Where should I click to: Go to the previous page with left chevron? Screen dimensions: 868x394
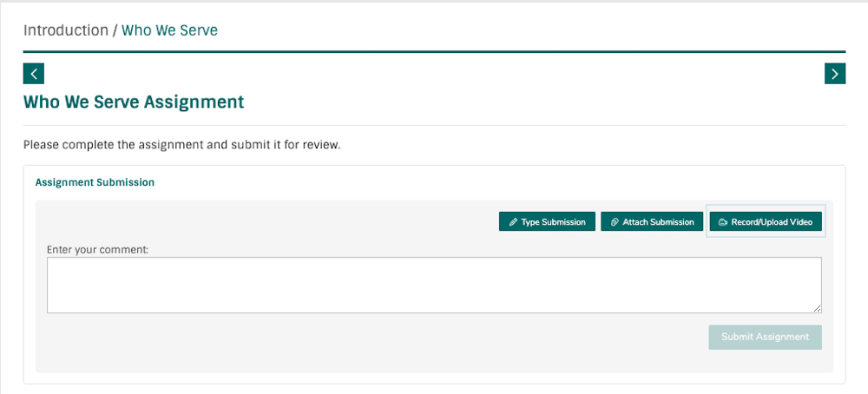coord(33,74)
